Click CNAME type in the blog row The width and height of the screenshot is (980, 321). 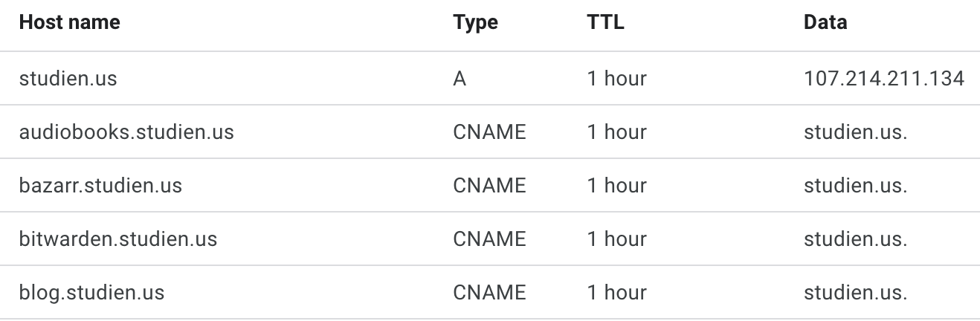pyautogui.click(x=489, y=292)
